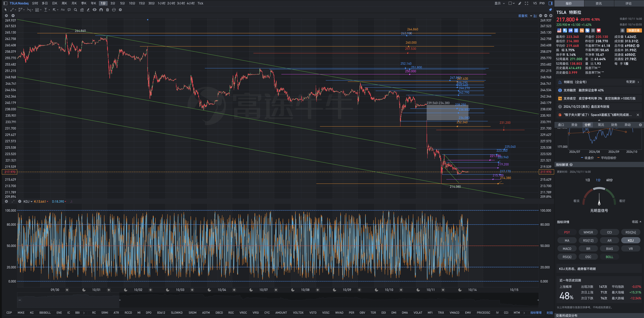Click the 快捷交易 quick trade button
The width and height of the screenshot is (644, 318).
pyautogui.click(x=634, y=30)
